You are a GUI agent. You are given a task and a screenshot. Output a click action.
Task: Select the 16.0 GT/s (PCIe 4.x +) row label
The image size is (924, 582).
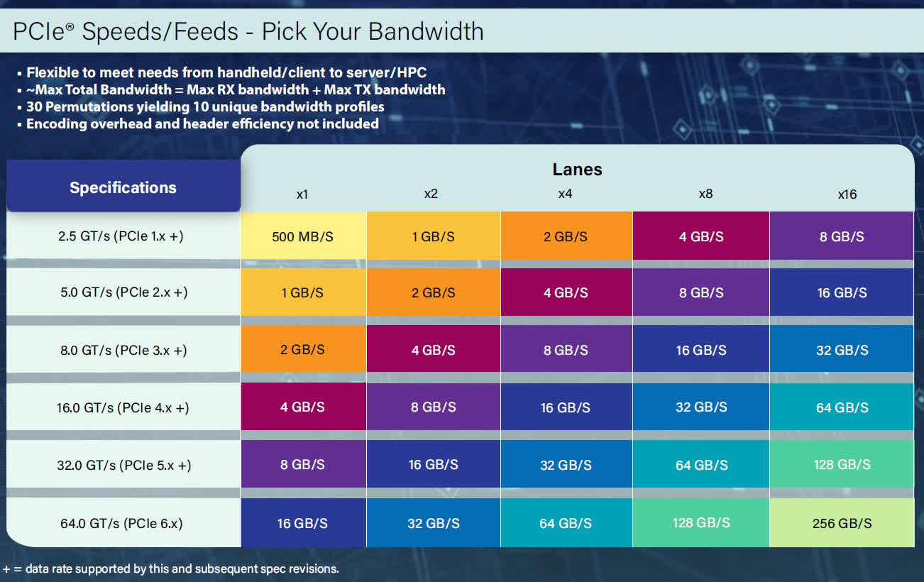(x=123, y=408)
